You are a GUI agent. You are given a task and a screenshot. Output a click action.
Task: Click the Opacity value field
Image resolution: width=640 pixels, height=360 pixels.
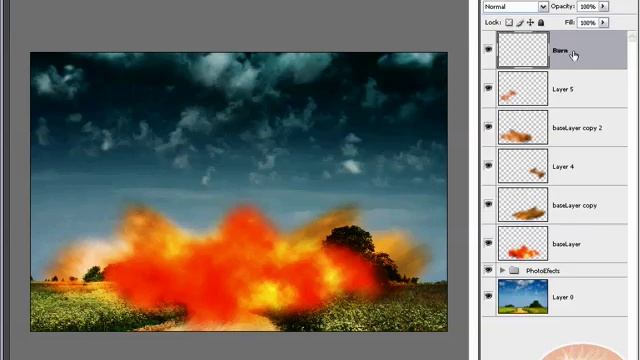coord(588,7)
